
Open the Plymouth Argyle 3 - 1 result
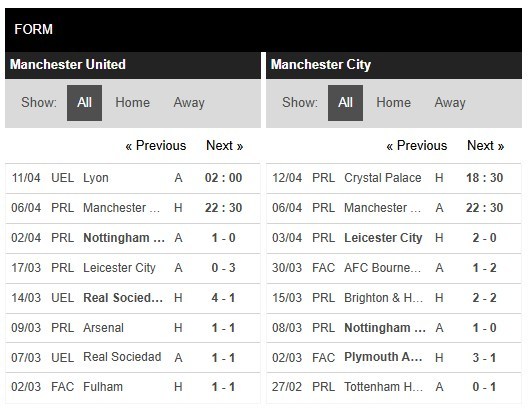394,358
